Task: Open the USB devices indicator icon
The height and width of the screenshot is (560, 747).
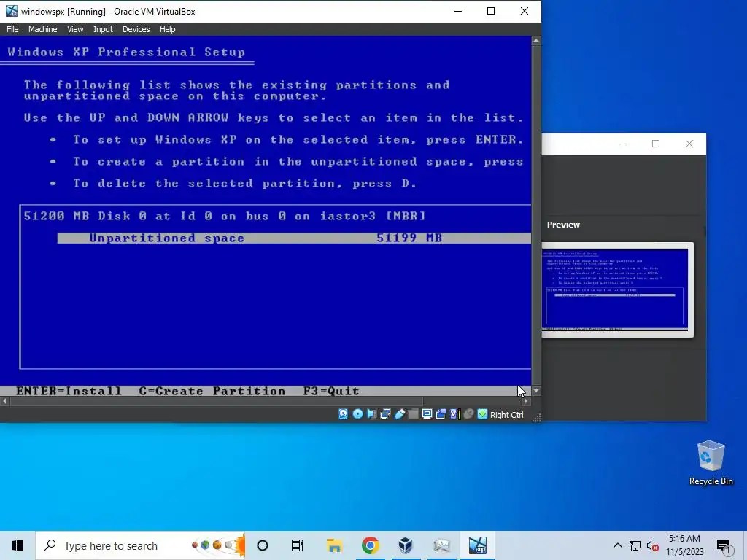Action: [x=399, y=414]
